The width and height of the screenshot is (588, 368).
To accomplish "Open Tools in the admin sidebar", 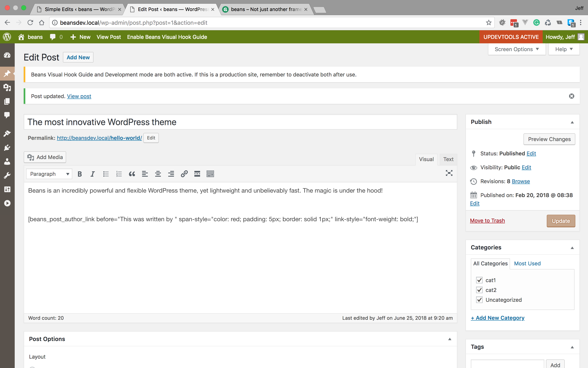I will pos(7,175).
